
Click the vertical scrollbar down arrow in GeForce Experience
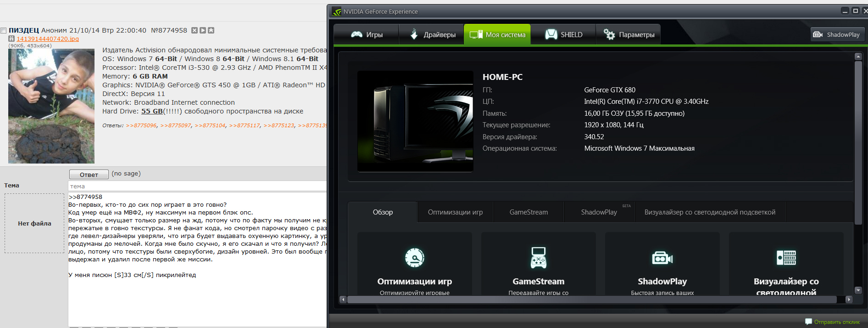[858, 290]
